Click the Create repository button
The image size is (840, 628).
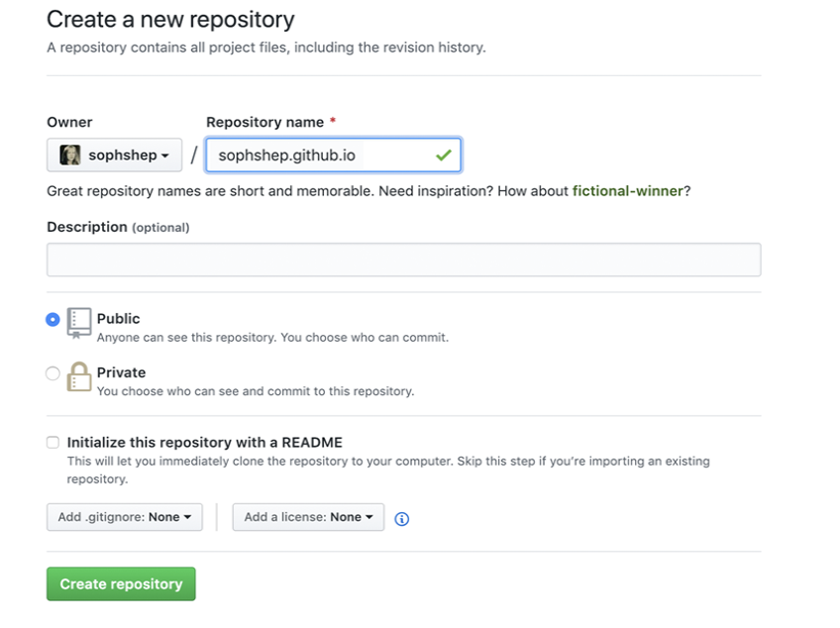tap(121, 583)
